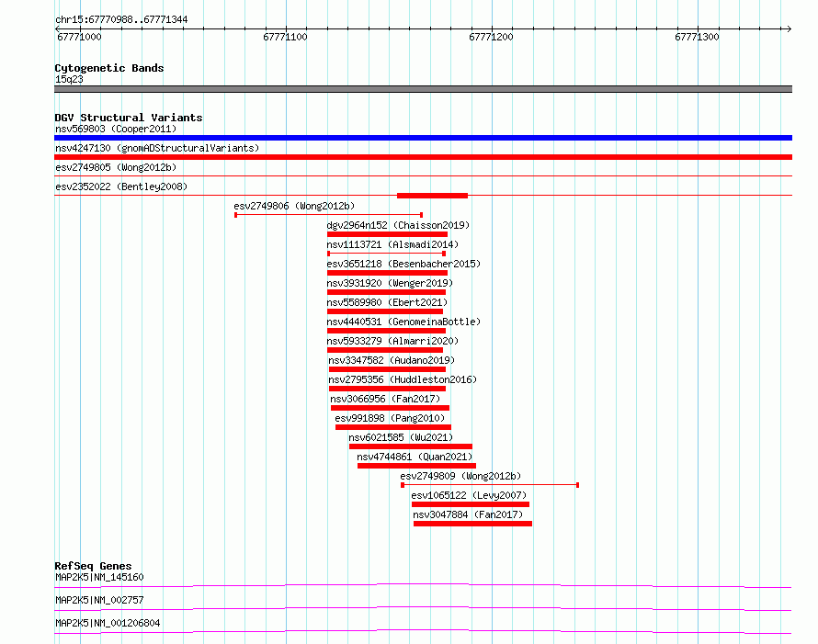Click the red bar under nsv4744861
The width and height of the screenshot is (818, 644).
(416, 466)
